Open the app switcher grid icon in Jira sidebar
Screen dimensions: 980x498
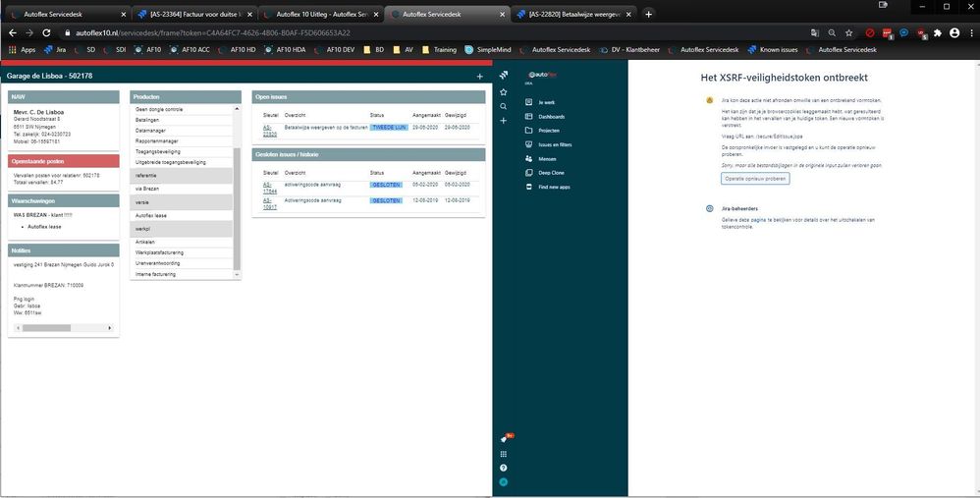(x=503, y=454)
